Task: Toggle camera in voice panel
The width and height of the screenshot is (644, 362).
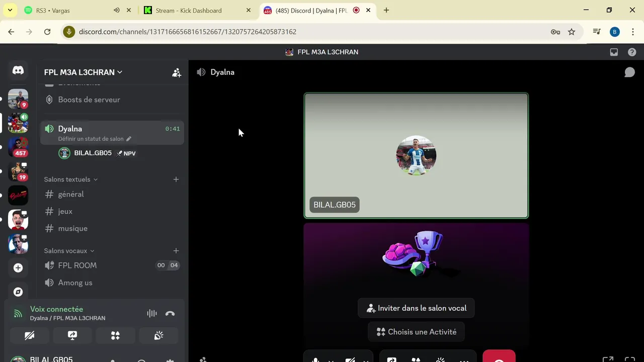Action: (x=30, y=335)
